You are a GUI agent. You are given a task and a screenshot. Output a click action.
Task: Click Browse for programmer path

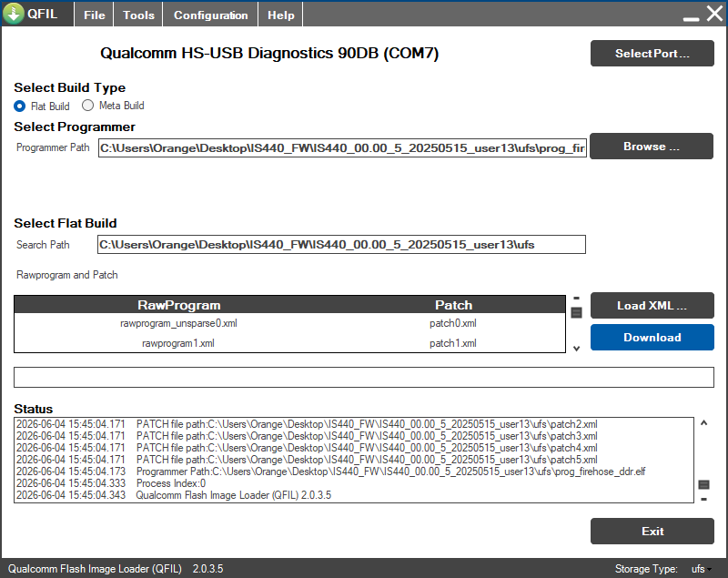click(652, 147)
